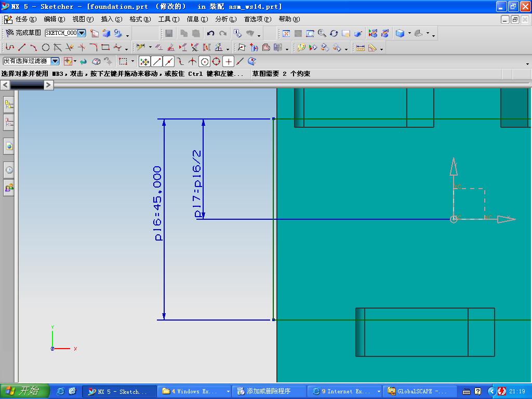Click the Windows 开始 Start button
532x399 pixels.
point(25,391)
